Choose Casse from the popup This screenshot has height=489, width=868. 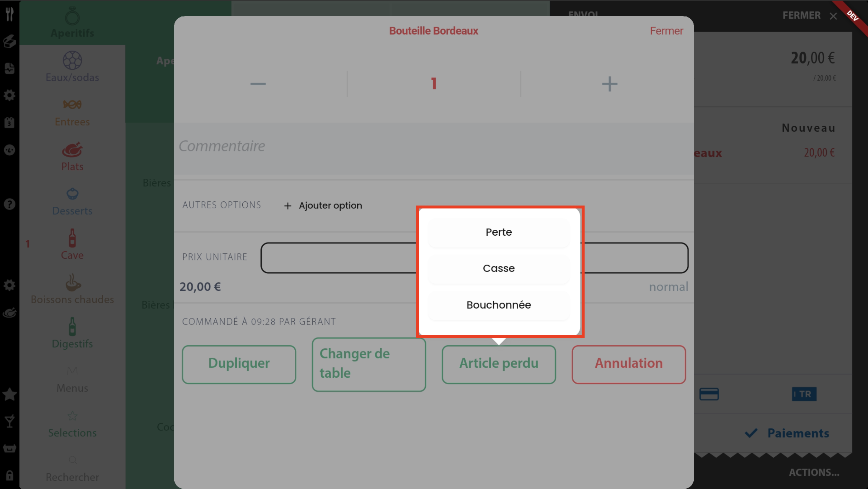tap(498, 268)
